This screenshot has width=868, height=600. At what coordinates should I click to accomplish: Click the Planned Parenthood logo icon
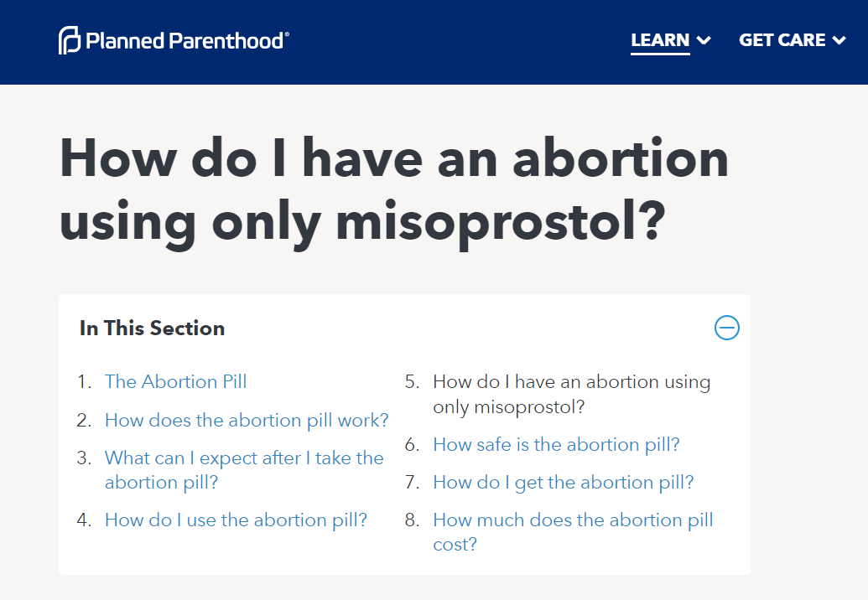click(x=69, y=40)
